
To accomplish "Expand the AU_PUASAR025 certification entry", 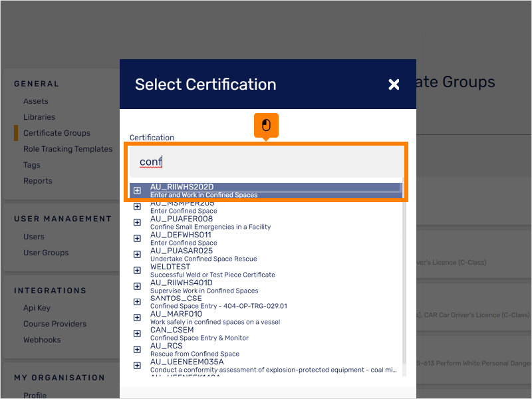I will click(137, 254).
